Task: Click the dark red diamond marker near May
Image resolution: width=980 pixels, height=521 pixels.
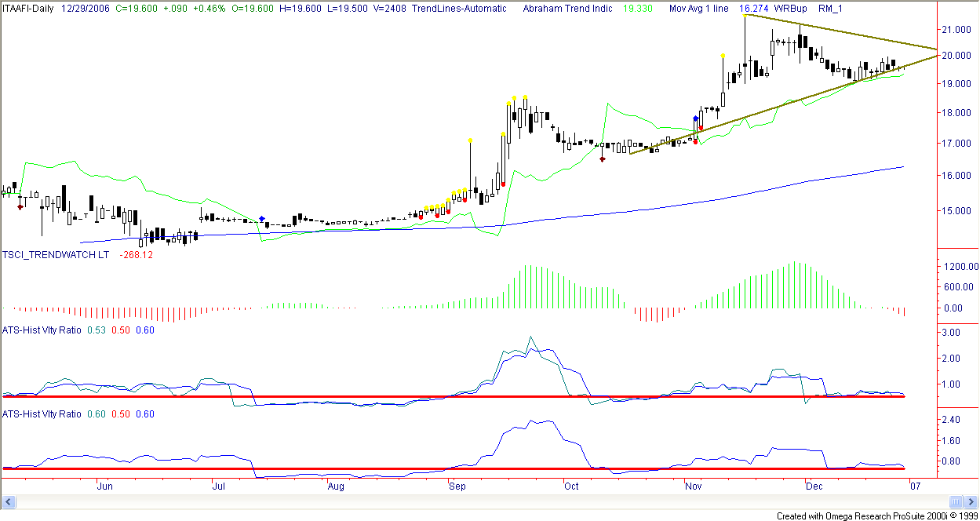Action: (x=20, y=207)
